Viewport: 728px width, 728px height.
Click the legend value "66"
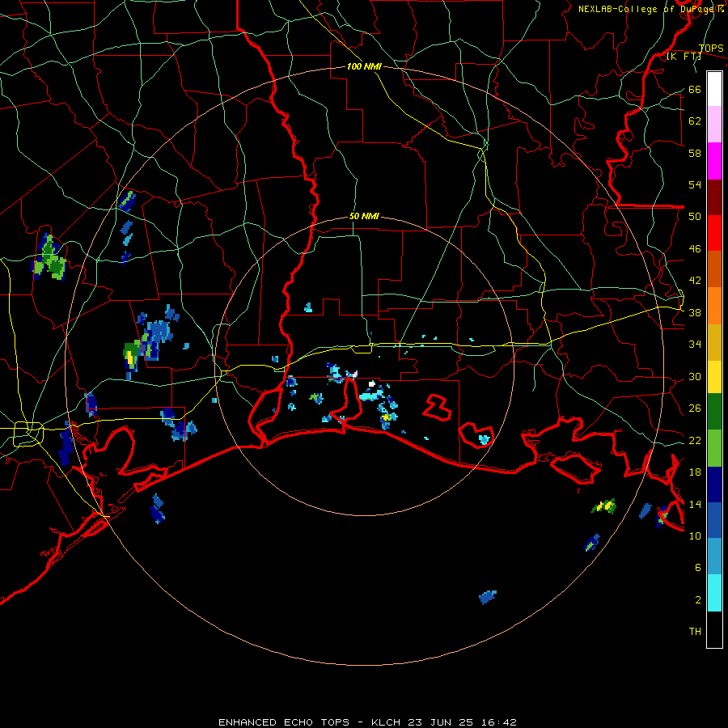click(x=695, y=89)
